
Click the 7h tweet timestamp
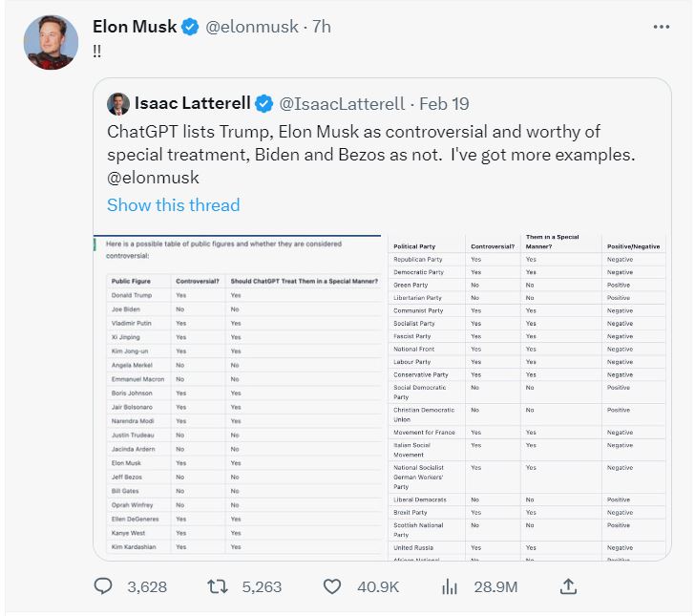tap(322, 28)
